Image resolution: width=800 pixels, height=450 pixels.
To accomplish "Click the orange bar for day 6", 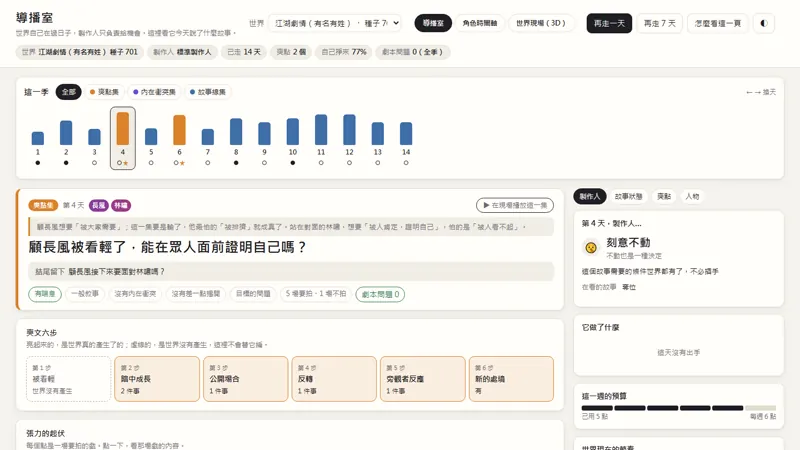I will click(179, 130).
